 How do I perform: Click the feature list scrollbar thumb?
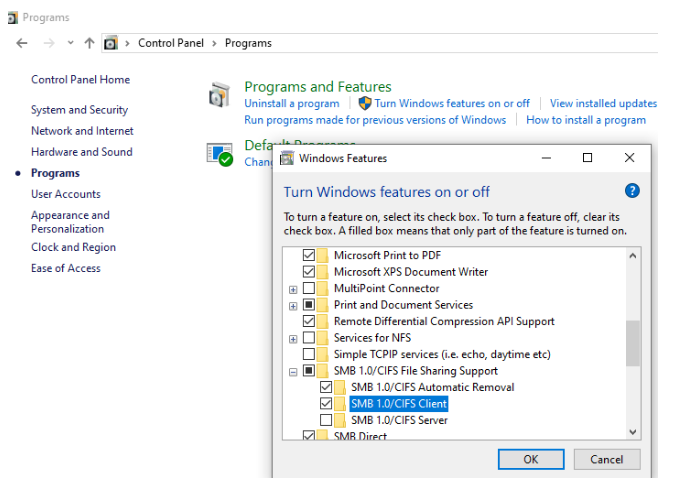coord(632,343)
